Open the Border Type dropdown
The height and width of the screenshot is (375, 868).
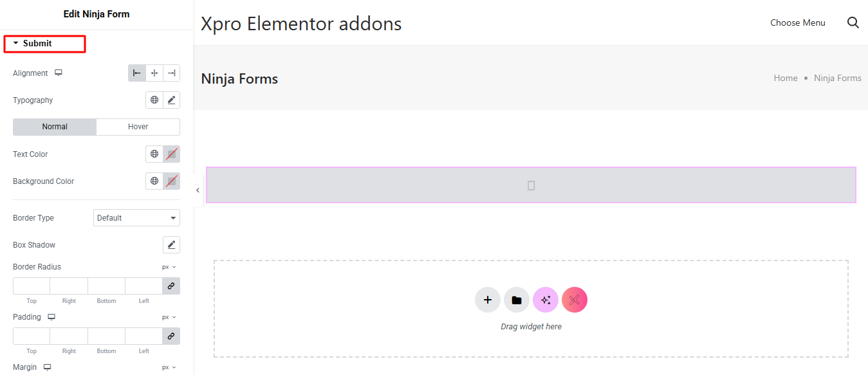pyautogui.click(x=136, y=218)
